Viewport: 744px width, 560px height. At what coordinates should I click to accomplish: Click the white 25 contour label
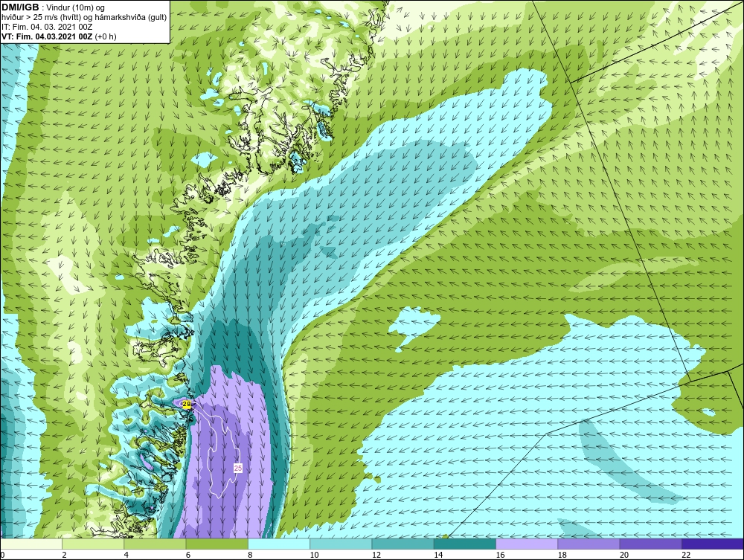click(238, 468)
